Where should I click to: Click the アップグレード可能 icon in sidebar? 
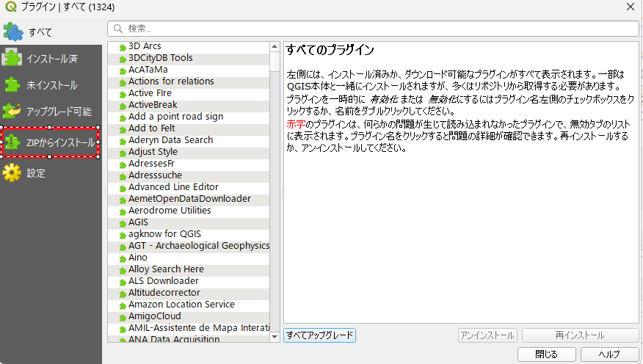point(12,112)
